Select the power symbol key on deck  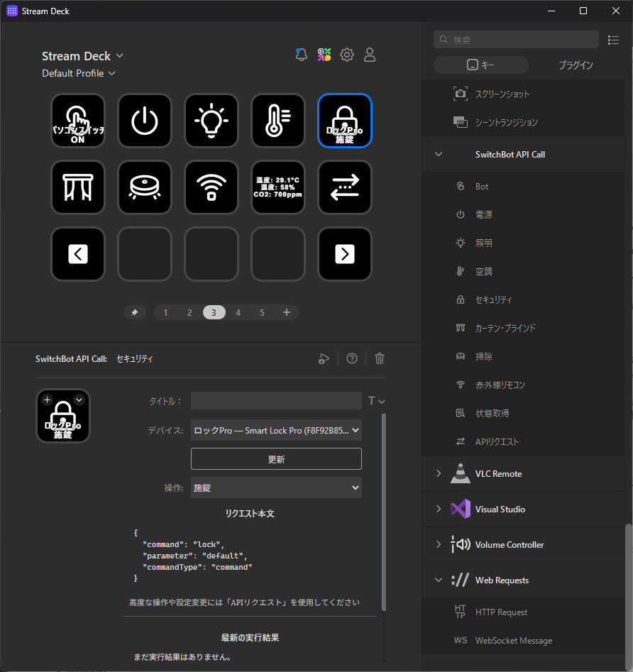(145, 121)
